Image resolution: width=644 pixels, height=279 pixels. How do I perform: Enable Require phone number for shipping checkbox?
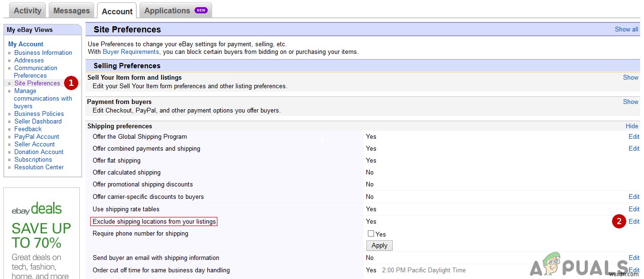pyautogui.click(x=371, y=234)
